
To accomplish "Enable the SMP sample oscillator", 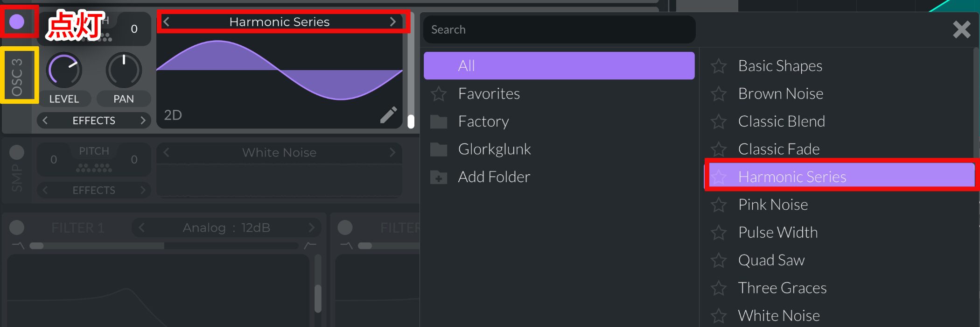I will [x=17, y=152].
